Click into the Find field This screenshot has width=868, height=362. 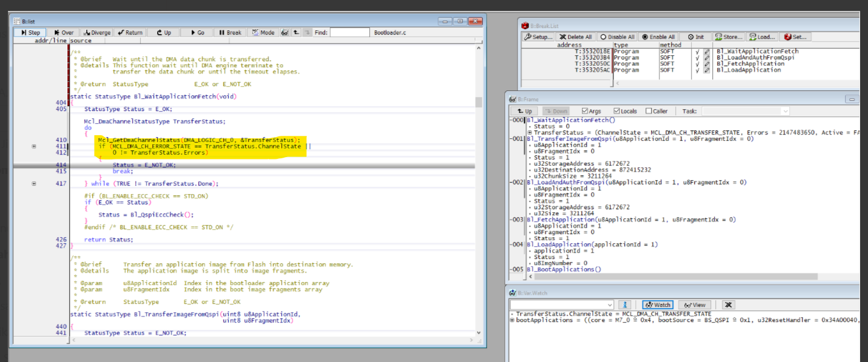pyautogui.click(x=350, y=33)
